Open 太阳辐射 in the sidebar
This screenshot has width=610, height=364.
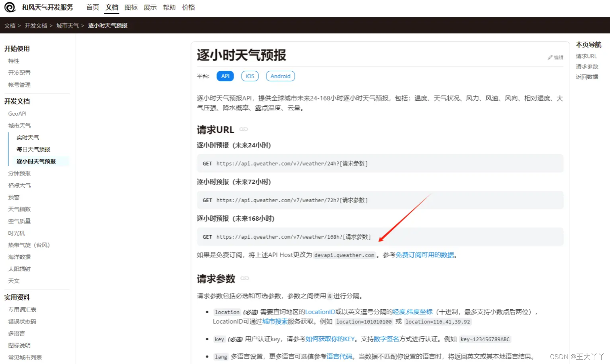coord(19,269)
